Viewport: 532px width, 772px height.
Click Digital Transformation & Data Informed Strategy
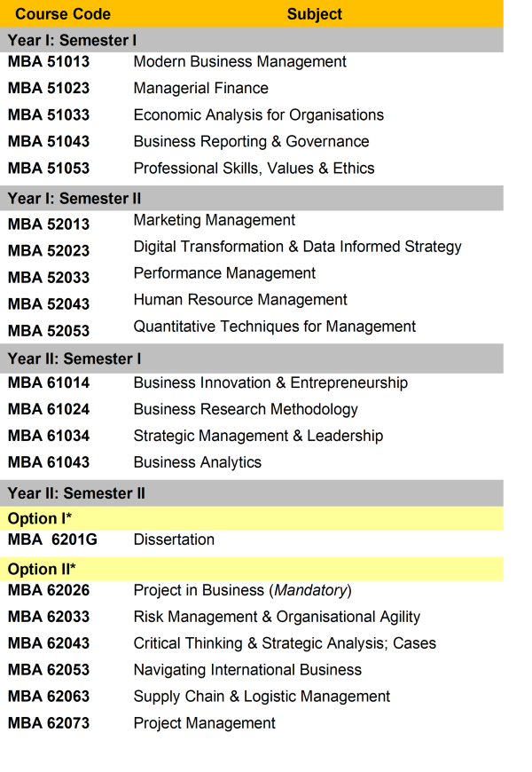(297, 247)
